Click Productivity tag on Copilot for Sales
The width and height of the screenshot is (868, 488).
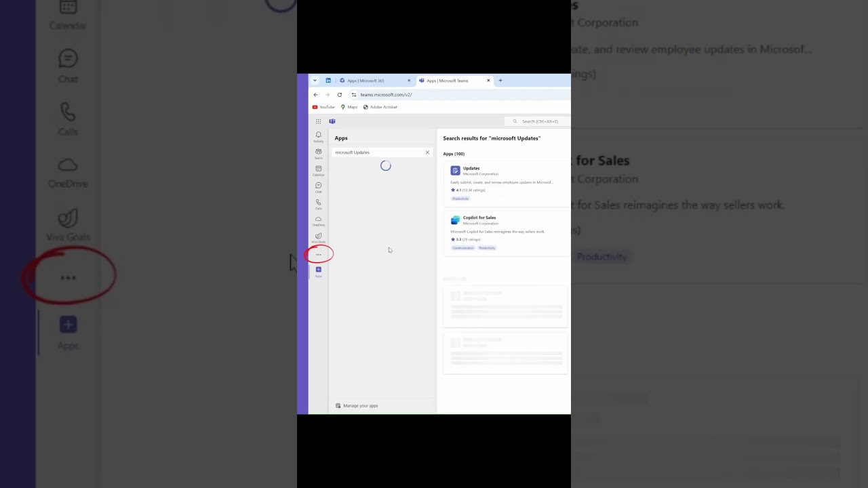click(x=487, y=248)
